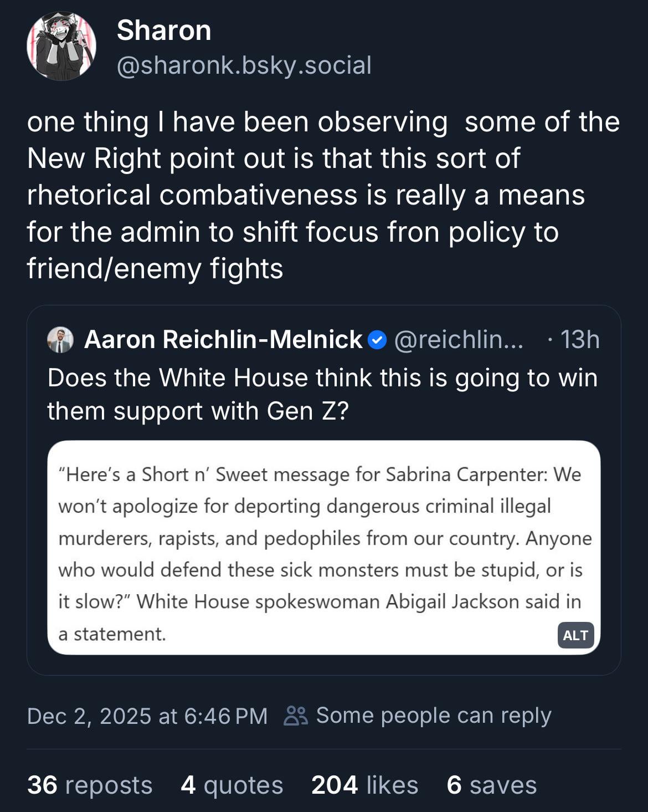Click the truncated @reichlin handle
Screen dimensions: 648x812
[x=458, y=340]
